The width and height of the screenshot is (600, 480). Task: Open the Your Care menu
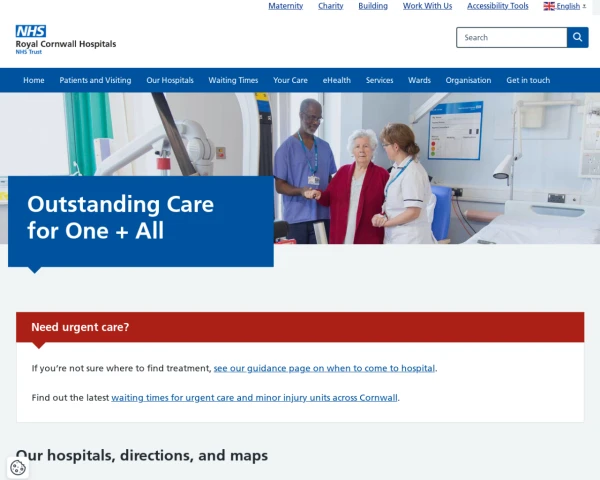[x=290, y=80]
